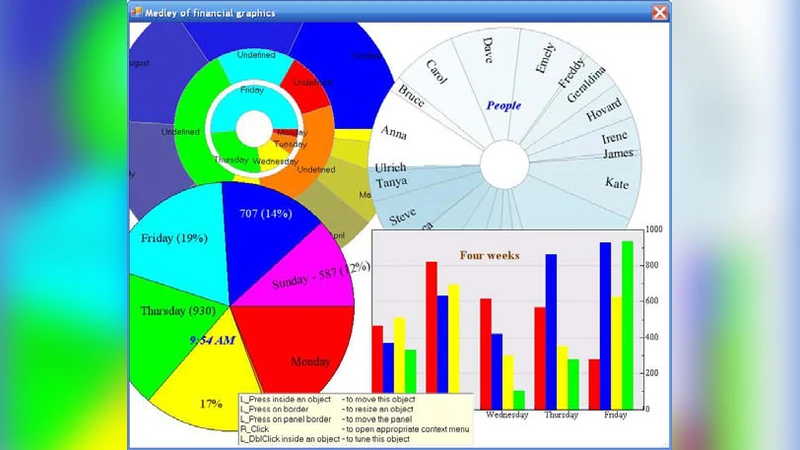Screen dimensions: 800x450
Task: Select the magenta Sunday - 587 pie slice
Action: [305, 275]
